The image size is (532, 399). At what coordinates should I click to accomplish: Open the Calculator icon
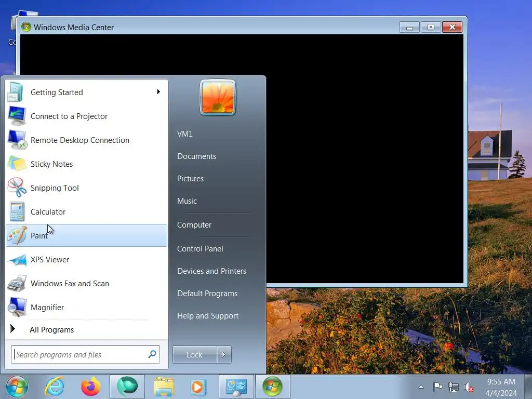(x=17, y=212)
